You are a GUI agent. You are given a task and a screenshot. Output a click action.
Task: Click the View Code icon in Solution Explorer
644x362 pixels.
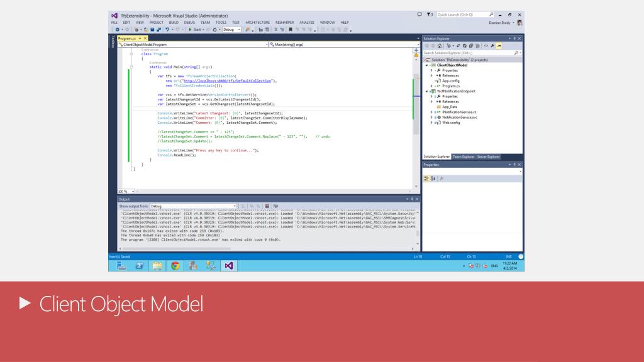point(486,46)
